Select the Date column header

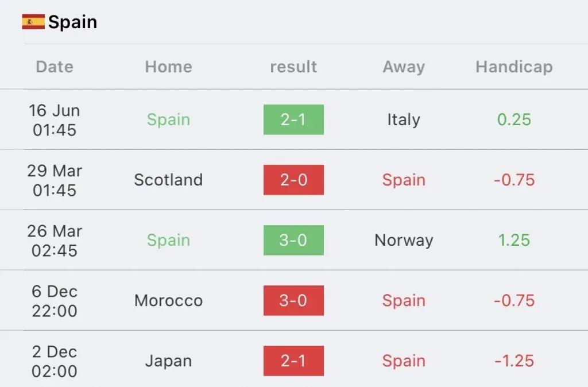tap(55, 67)
